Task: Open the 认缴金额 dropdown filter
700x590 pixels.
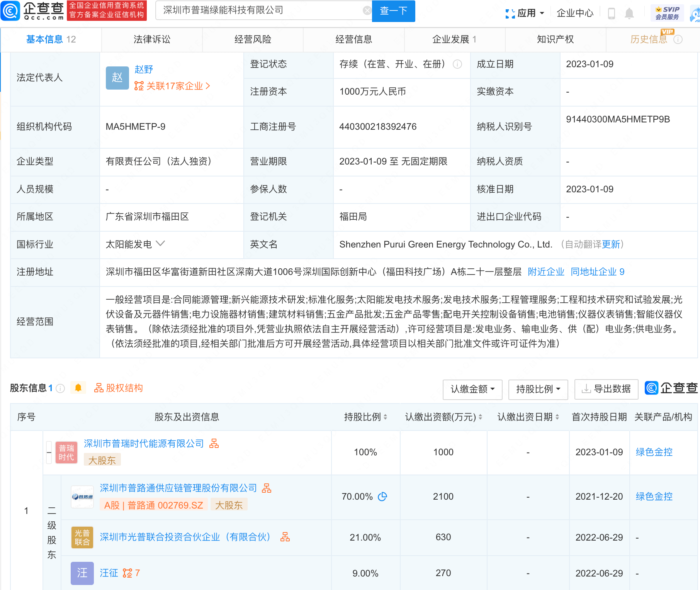Action: point(472,390)
